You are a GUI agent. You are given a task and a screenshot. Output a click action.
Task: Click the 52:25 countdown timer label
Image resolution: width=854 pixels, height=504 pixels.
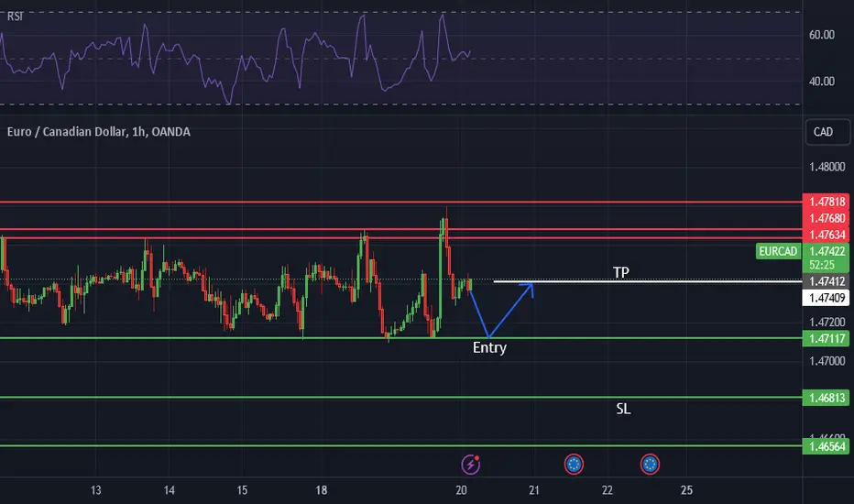click(822, 265)
